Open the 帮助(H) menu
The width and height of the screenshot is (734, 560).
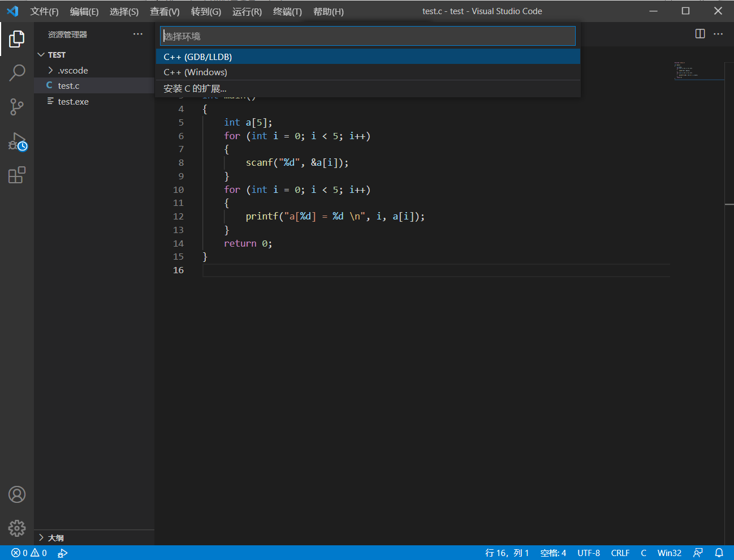[329, 11]
